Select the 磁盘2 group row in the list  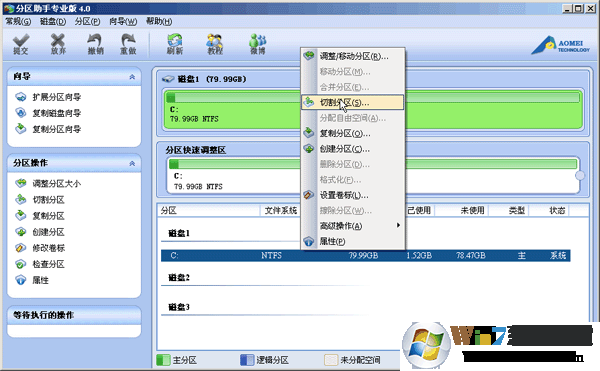point(179,278)
